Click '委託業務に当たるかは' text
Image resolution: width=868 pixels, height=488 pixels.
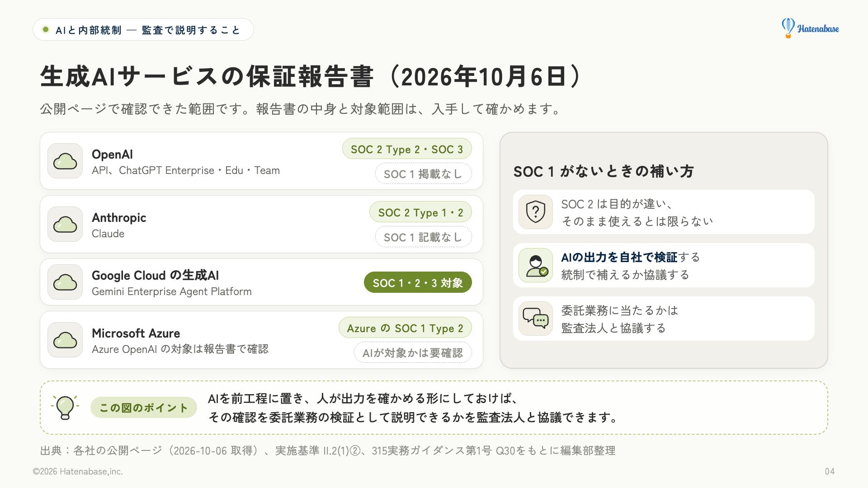(620, 310)
